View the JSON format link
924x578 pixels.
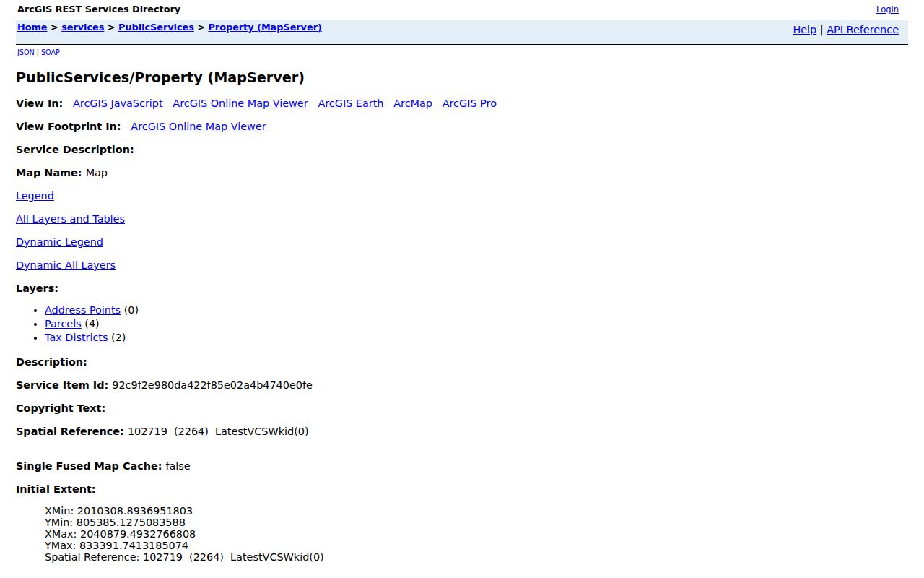point(25,52)
